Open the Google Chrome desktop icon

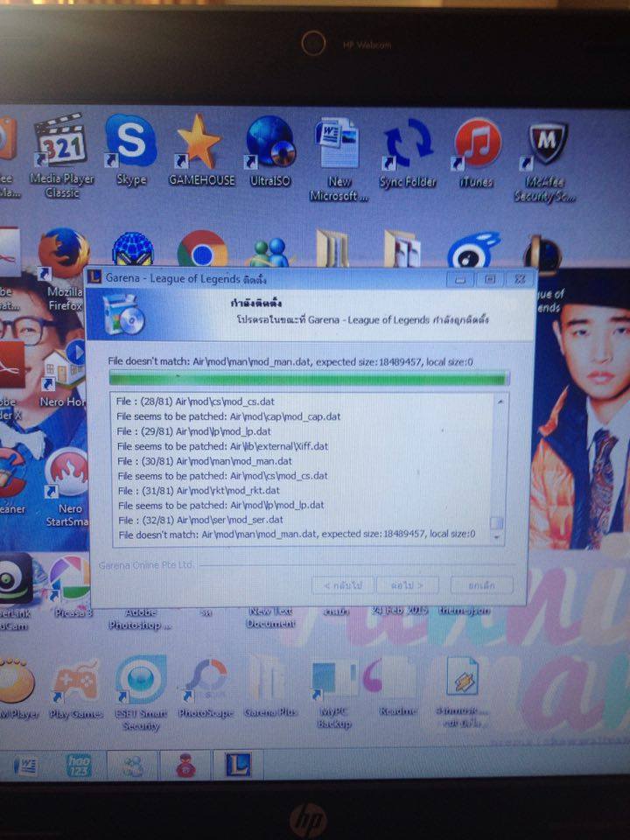pyautogui.click(x=202, y=249)
